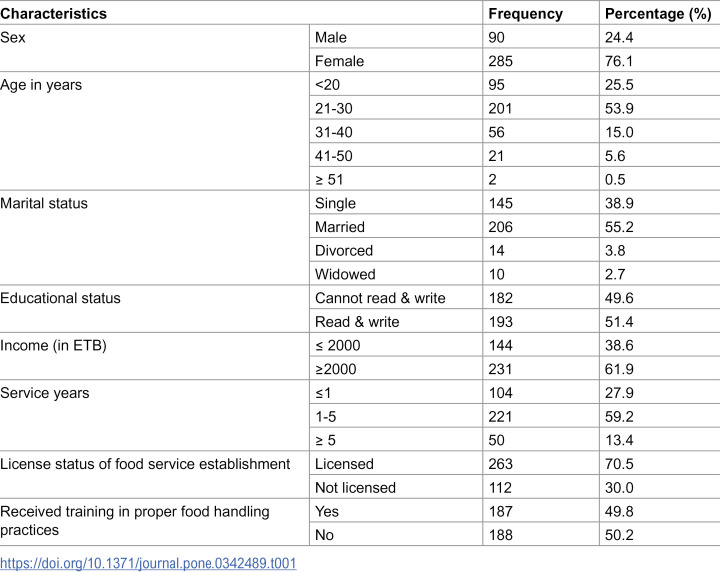Screen dimensions: 721x572
Task: Click the Age in years category cell
Action: click(x=41, y=85)
